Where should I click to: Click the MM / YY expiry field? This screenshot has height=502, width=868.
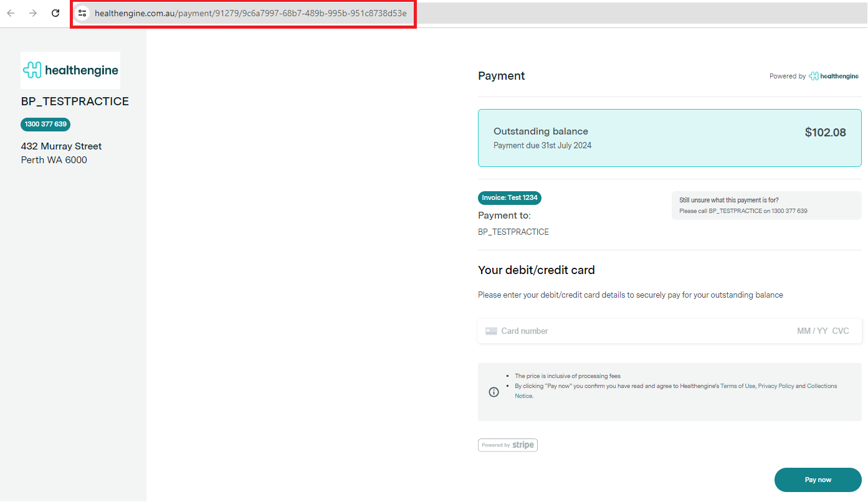(x=812, y=331)
